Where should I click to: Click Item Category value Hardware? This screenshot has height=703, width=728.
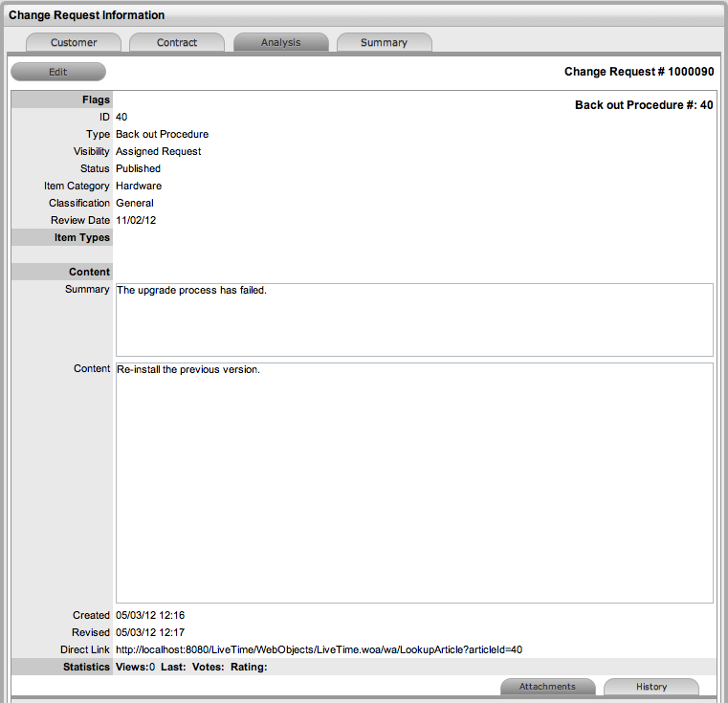pyautogui.click(x=139, y=186)
